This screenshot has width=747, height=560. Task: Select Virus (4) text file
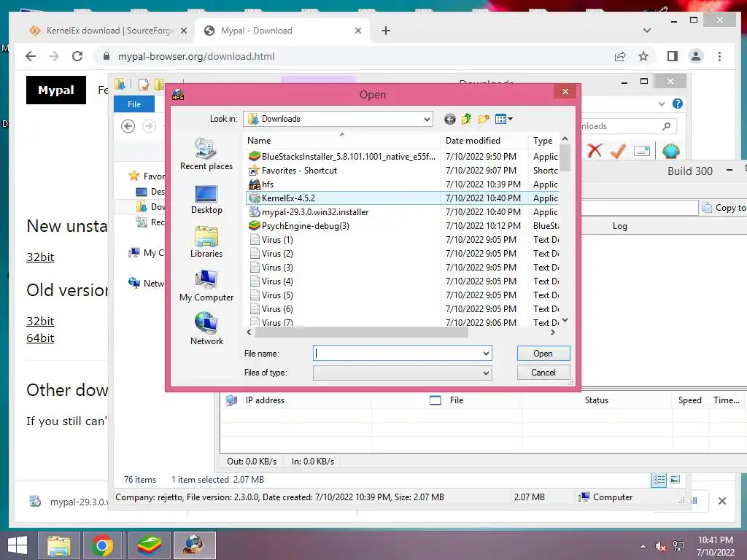pos(271,281)
